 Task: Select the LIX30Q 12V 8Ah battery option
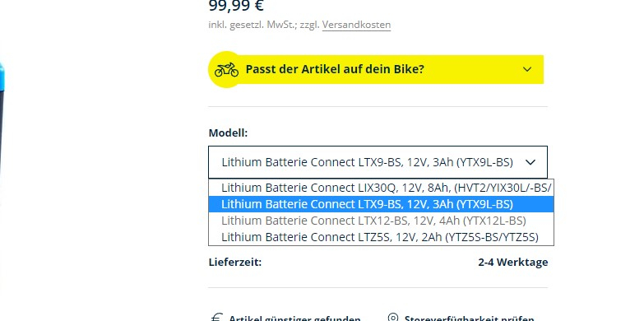[381, 188]
